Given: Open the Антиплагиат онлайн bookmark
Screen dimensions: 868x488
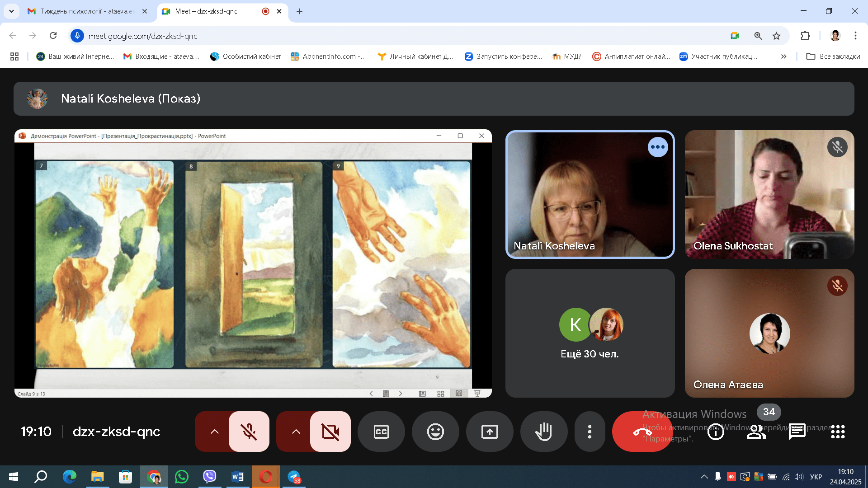Looking at the screenshot, I should pos(632,56).
